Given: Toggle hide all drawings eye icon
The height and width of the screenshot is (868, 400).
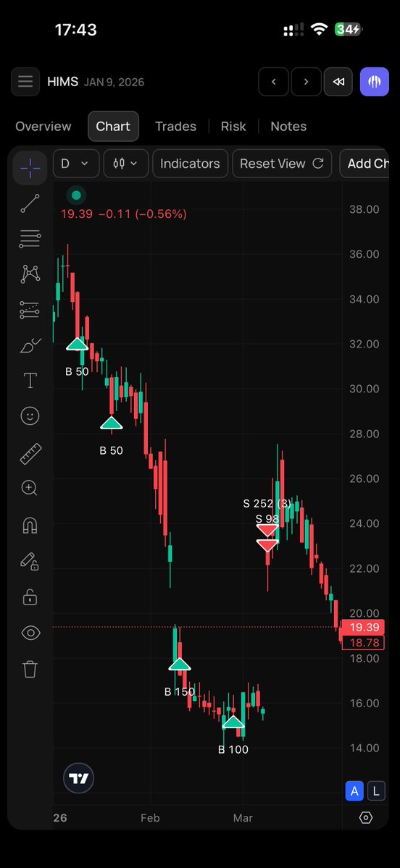Looking at the screenshot, I should tap(30, 633).
